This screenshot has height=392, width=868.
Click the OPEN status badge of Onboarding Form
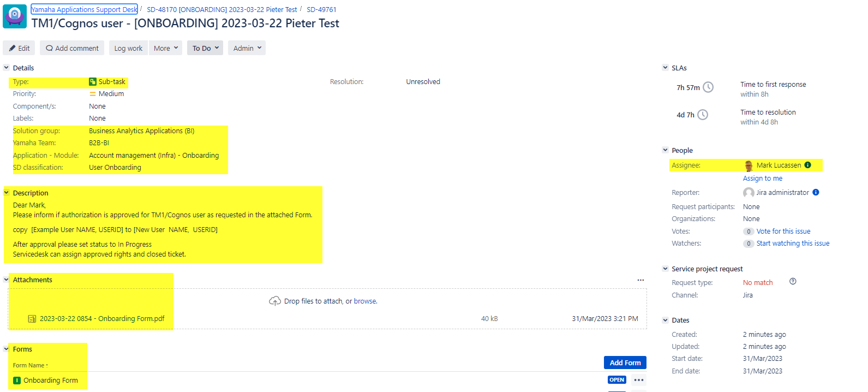click(617, 380)
